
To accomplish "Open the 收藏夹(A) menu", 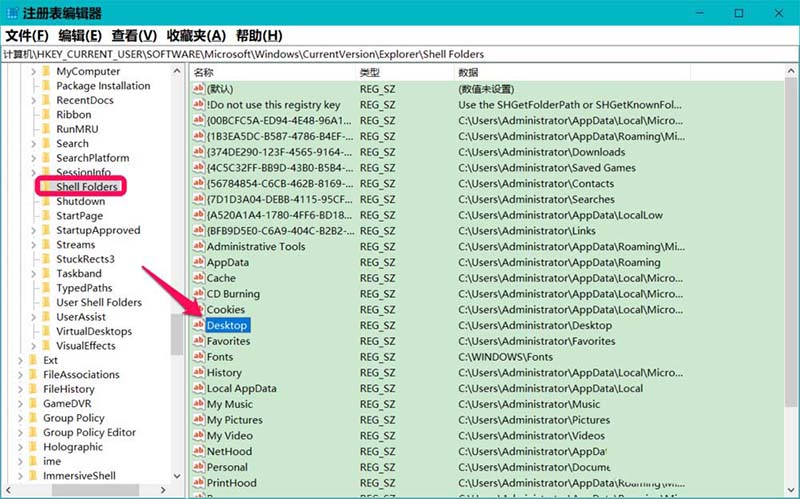I will coord(196,36).
